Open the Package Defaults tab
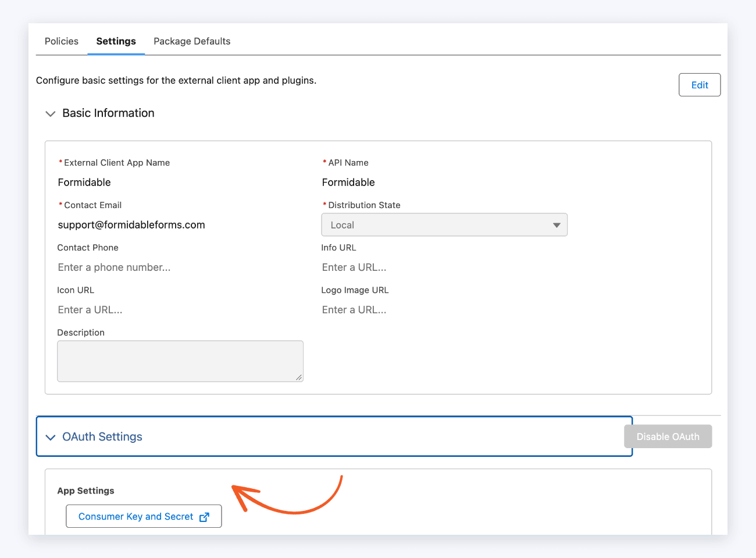The image size is (756, 558). pyautogui.click(x=192, y=41)
